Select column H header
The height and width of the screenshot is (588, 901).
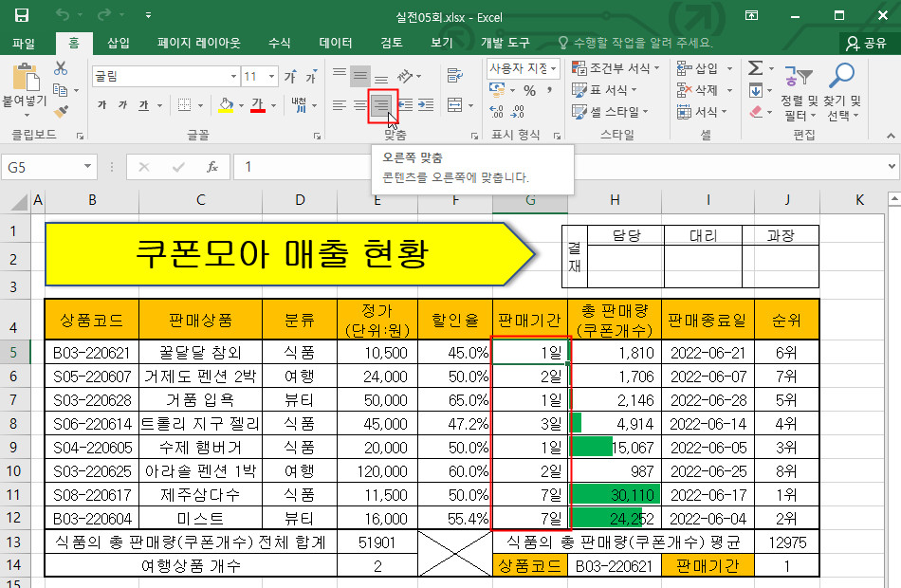(615, 201)
